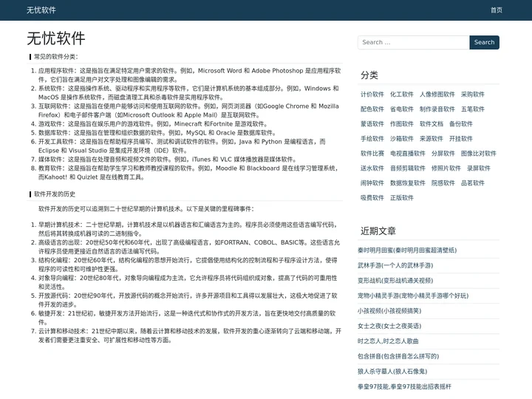This screenshot has width=532, height=399.
Task: Click the list item starting with 媒体软件
Action: click(x=168, y=160)
